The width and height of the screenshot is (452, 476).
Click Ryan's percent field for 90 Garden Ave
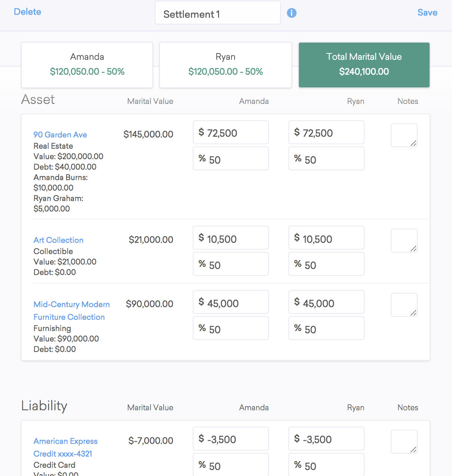tap(326, 158)
